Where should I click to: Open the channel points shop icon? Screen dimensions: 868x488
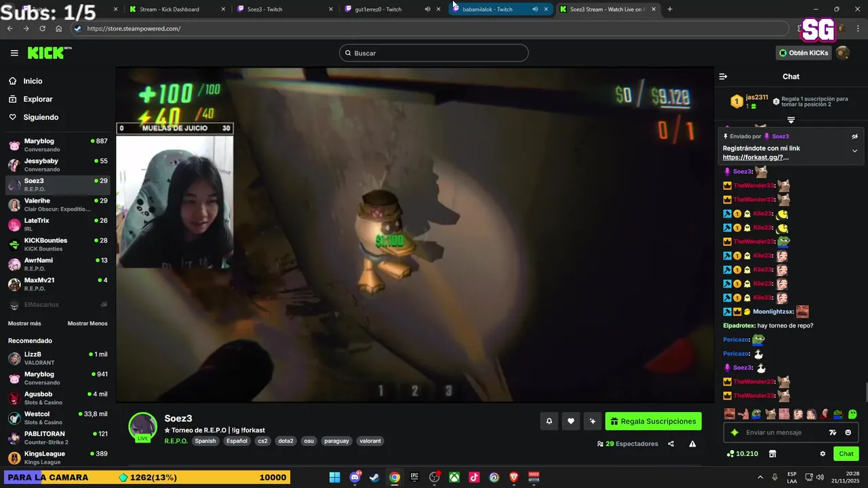point(772,453)
